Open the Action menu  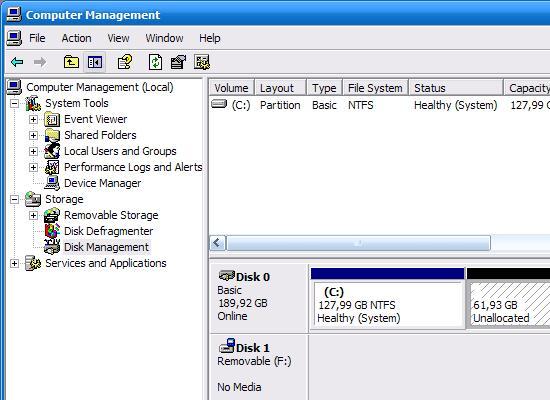(x=76, y=38)
